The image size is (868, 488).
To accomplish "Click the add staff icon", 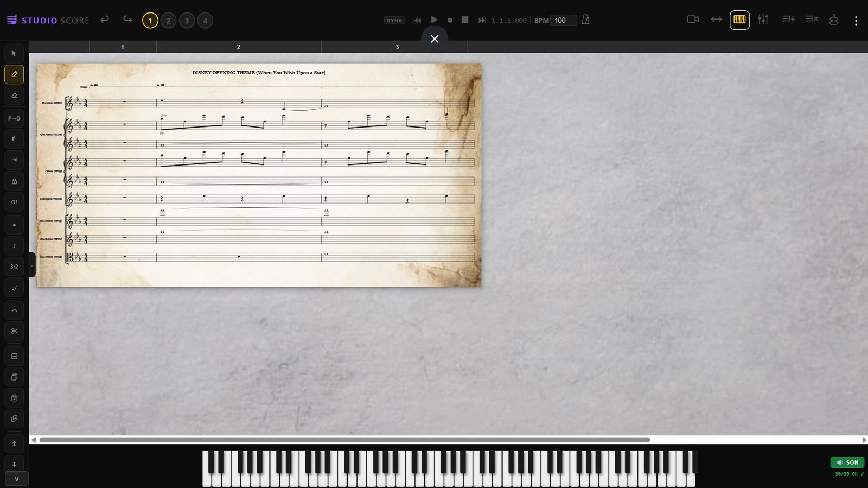I will pos(788,19).
